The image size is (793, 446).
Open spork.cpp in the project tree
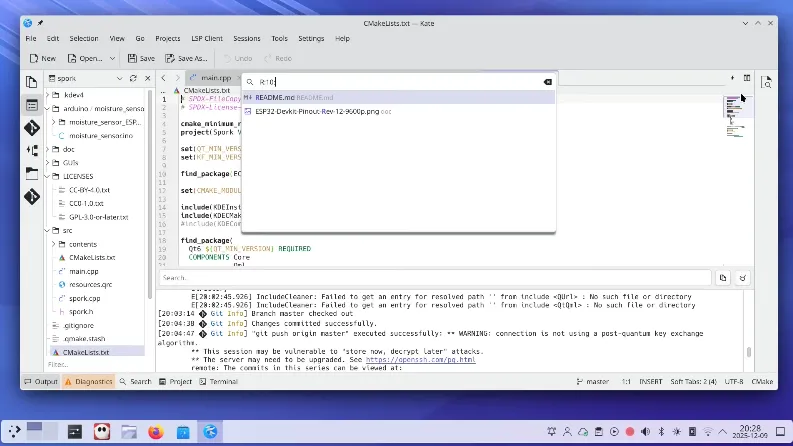pyautogui.click(x=85, y=298)
